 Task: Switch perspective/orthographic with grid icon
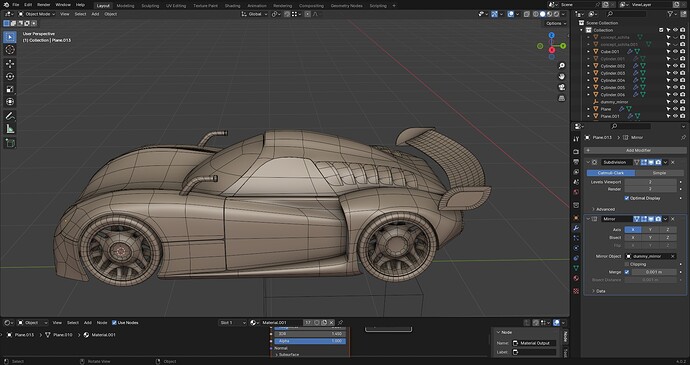coord(562,98)
